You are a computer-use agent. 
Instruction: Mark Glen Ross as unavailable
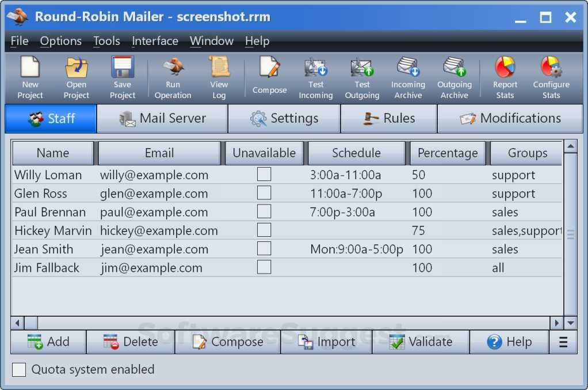point(264,193)
